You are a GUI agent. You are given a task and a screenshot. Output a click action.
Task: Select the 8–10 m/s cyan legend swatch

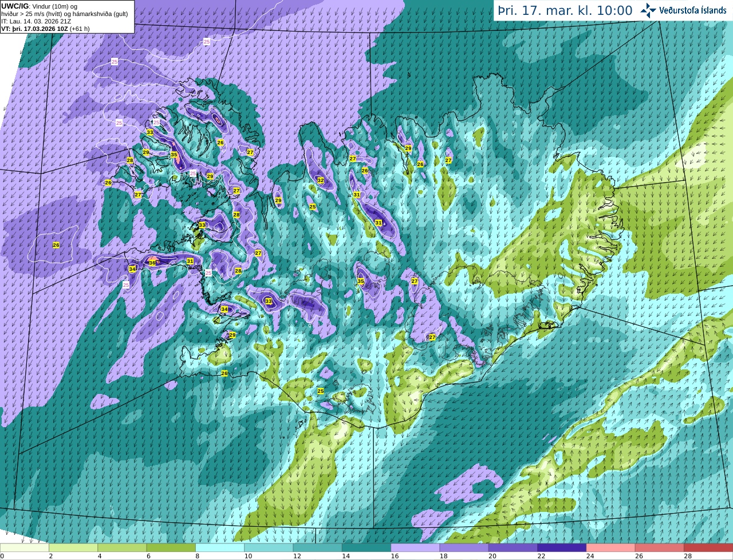(220, 547)
